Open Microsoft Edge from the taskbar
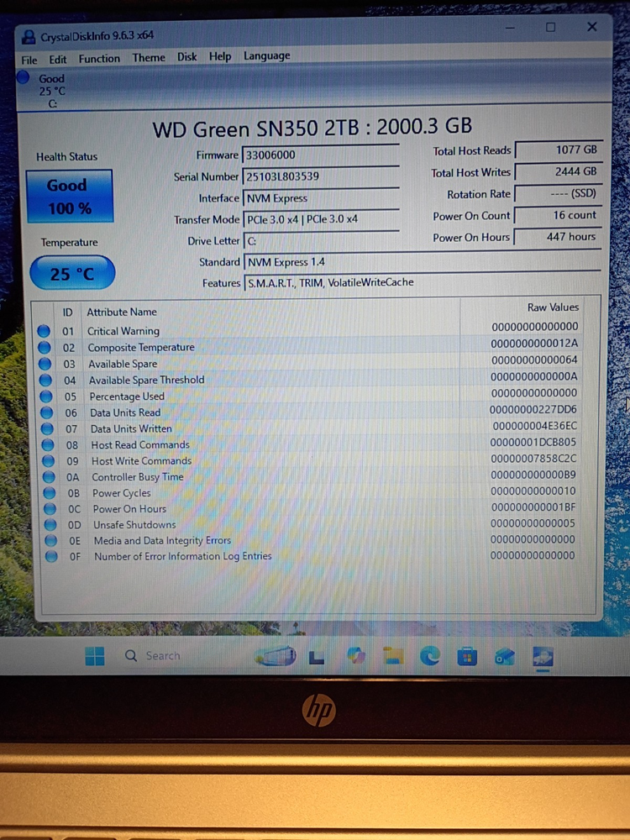This screenshot has height=840, width=630. pyautogui.click(x=430, y=656)
